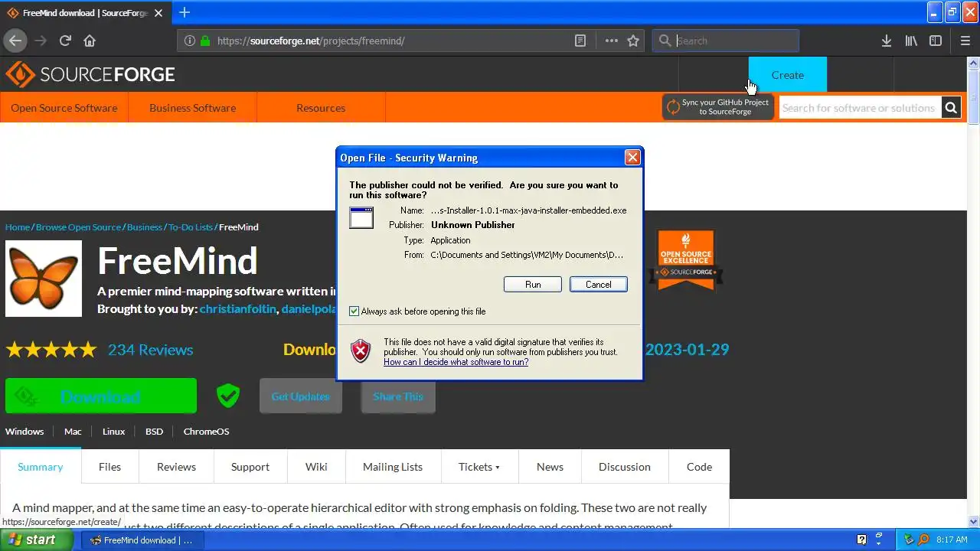Toggle the sidebar icon in Firefox toolbar
The image size is (980, 551).
pyautogui.click(x=936, y=41)
